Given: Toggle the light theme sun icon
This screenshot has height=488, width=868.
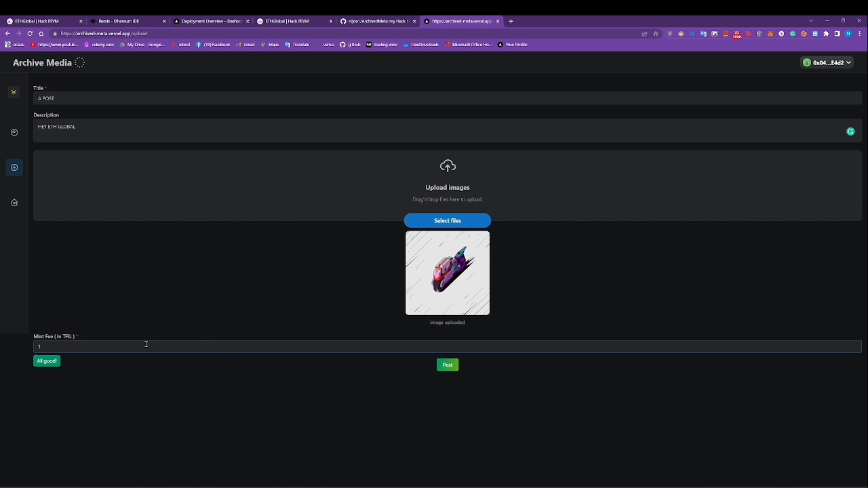Looking at the screenshot, I should point(14,92).
